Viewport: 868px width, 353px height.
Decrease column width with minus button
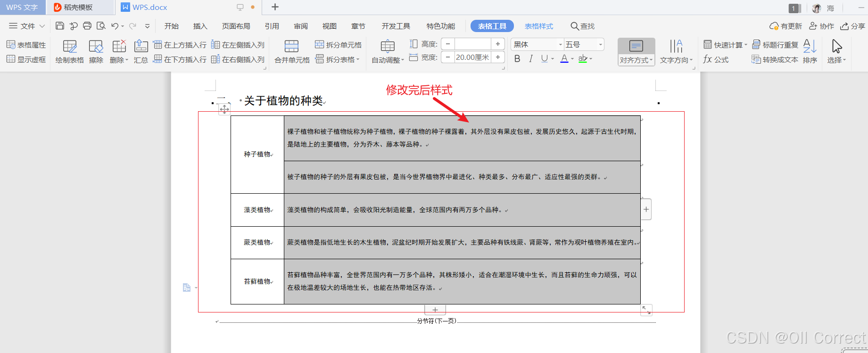[448, 57]
